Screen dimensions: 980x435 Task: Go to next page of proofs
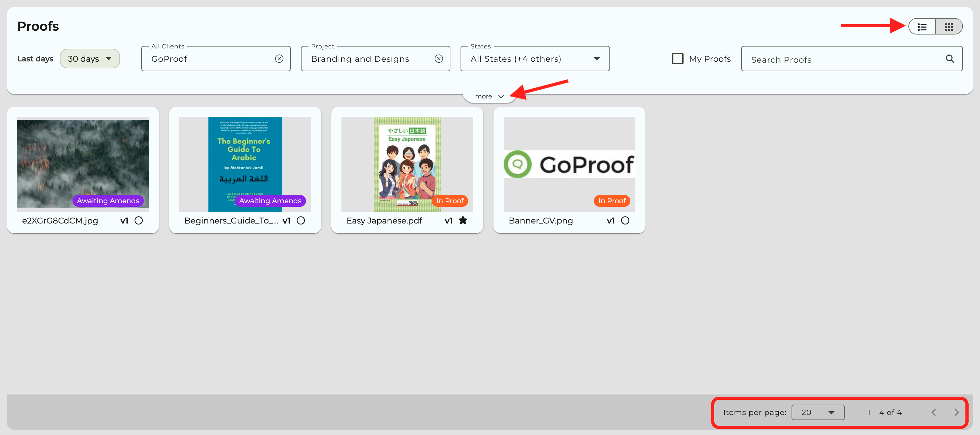(x=956, y=412)
